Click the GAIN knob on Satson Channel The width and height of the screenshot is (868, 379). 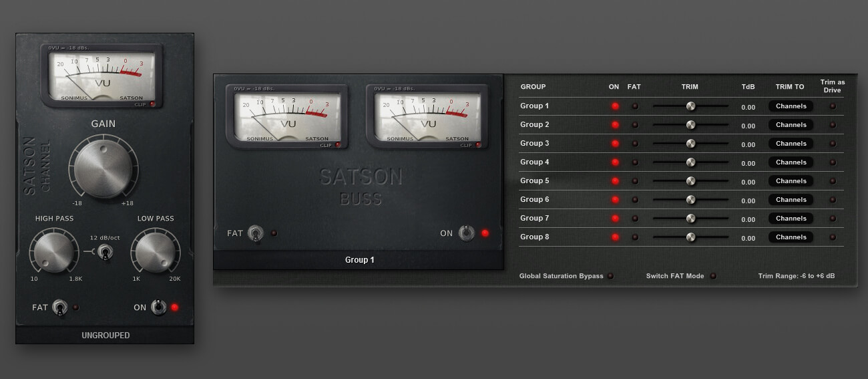(x=103, y=168)
